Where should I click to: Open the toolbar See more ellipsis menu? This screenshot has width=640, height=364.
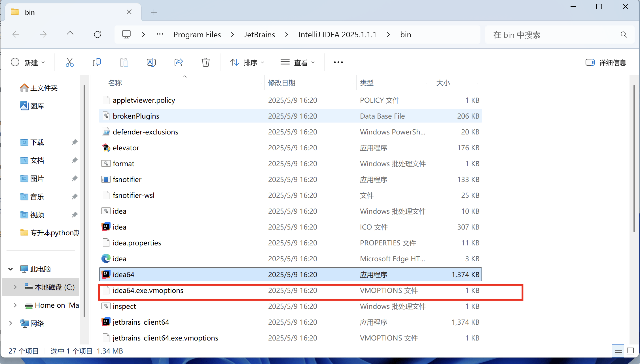[x=338, y=62]
